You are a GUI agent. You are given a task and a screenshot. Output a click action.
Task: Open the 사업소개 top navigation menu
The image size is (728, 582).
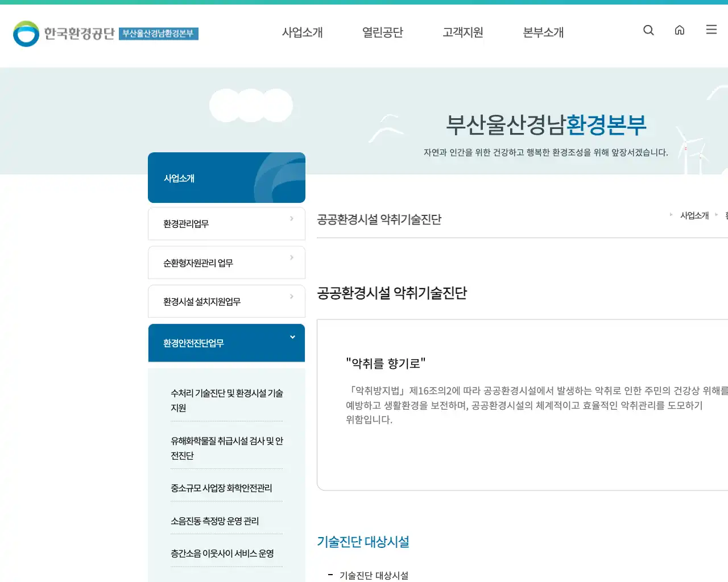pos(303,32)
